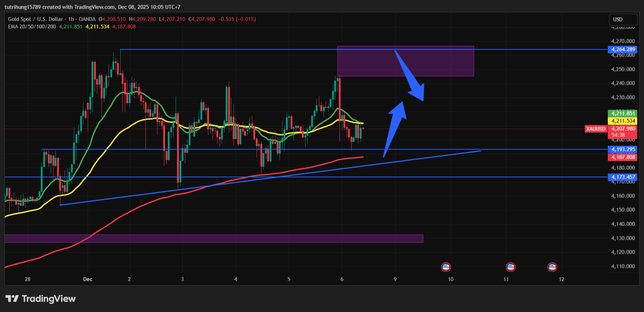Click the 4,173.457 horizontal line price label
Viewport: 644px width, 312px height.
tap(623, 177)
